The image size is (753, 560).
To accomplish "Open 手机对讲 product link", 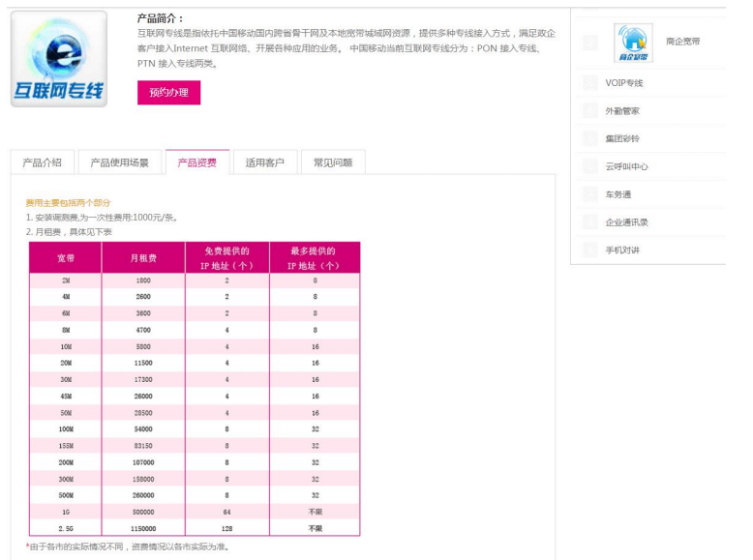I will [622, 250].
